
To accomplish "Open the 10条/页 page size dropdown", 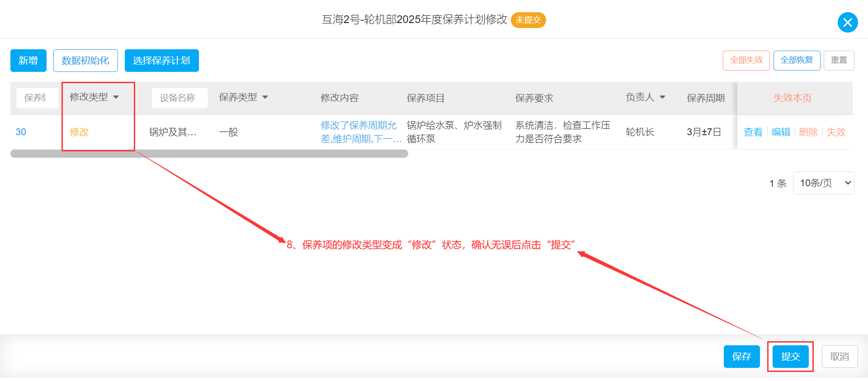I will [824, 183].
